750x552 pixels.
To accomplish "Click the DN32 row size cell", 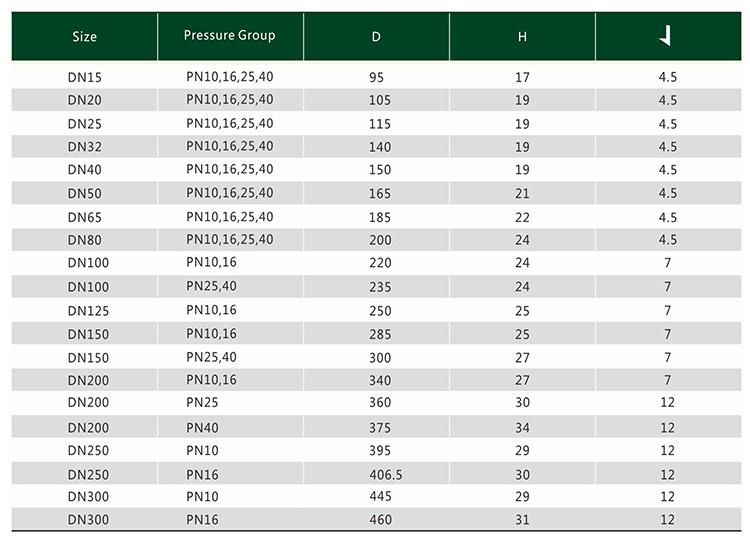I will pyautogui.click(x=85, y=146).
